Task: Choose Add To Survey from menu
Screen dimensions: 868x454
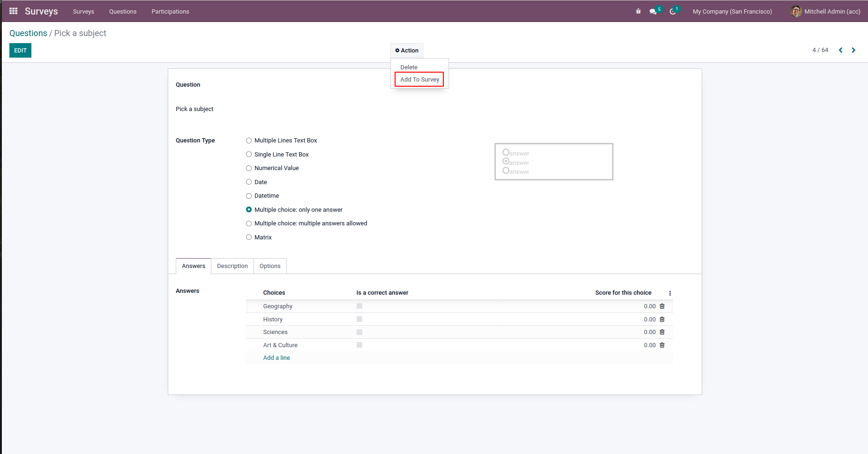Action: (419, 80)
